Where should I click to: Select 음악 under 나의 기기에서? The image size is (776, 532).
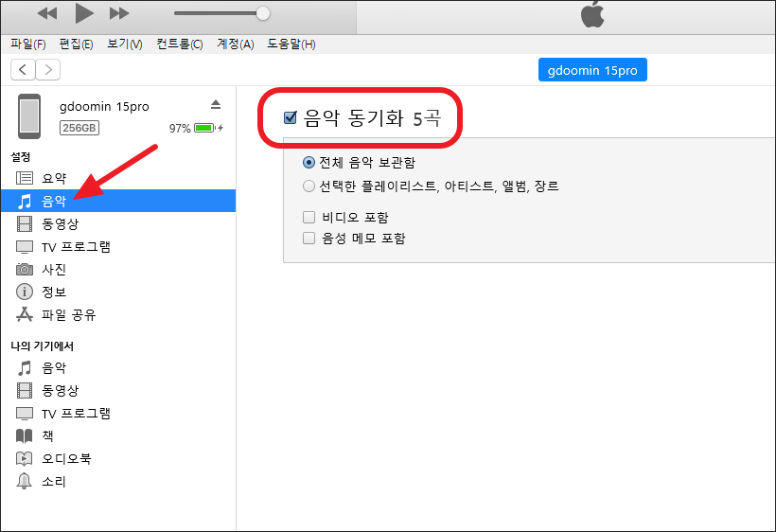(117, 367)
